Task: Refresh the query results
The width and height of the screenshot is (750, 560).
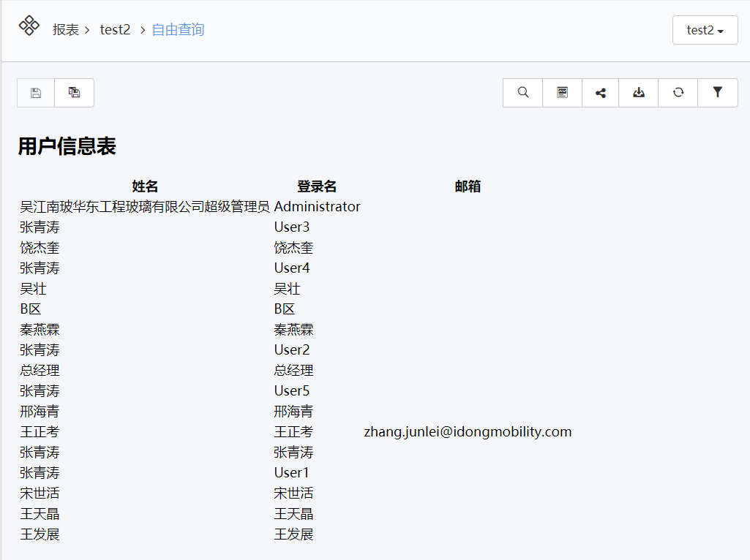Action: pyautogui.click(x=678, y=93)
